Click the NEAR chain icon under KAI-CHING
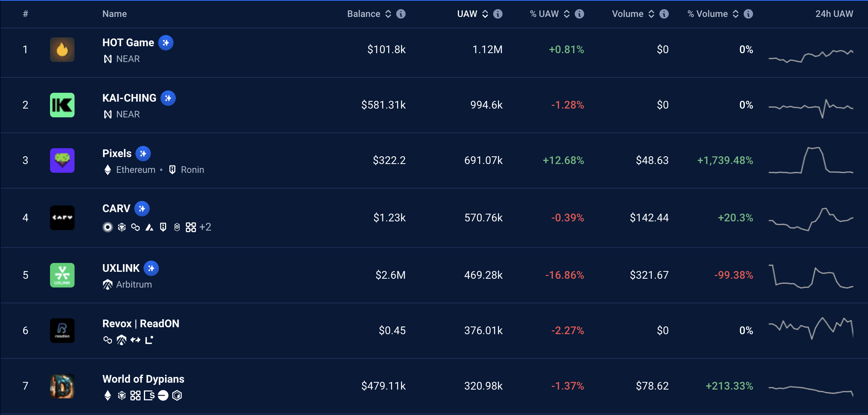Screen dimensions: 868x415 [108, 114]
